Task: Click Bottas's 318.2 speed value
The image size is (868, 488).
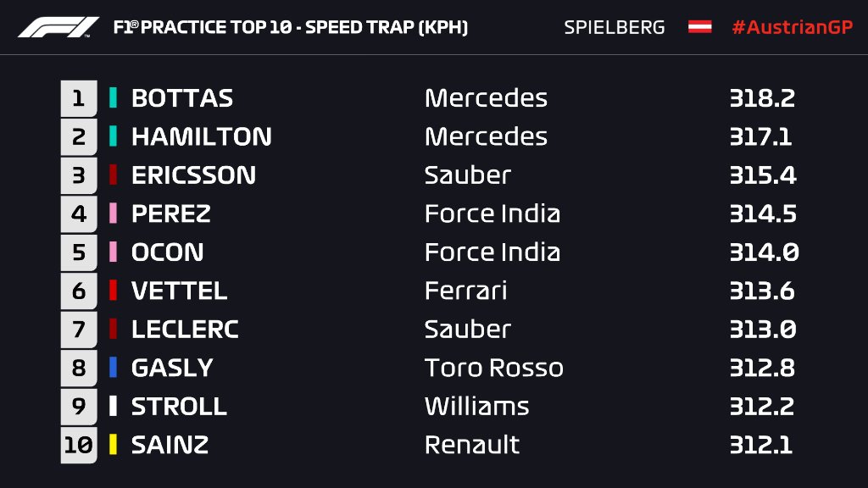Action: coord(762,98)
